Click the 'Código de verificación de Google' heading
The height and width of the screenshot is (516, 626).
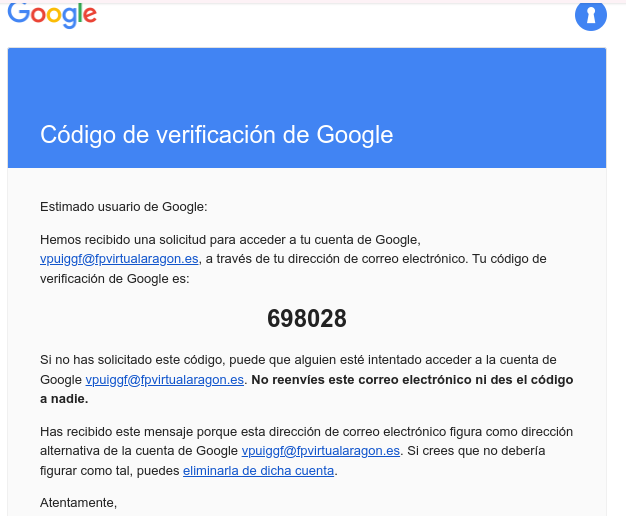click(216, 135)
